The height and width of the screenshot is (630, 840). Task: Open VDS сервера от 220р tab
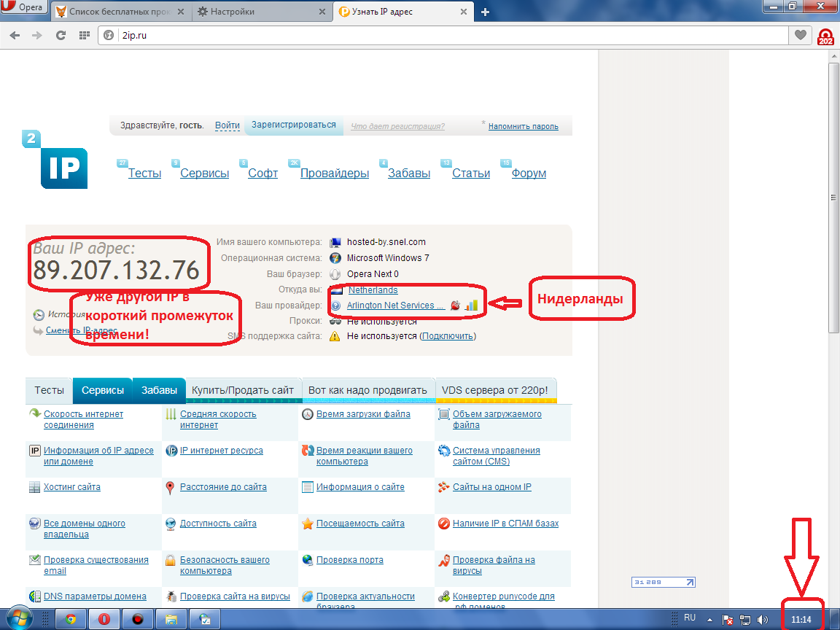pyautogui.click(x=495, y=391)
